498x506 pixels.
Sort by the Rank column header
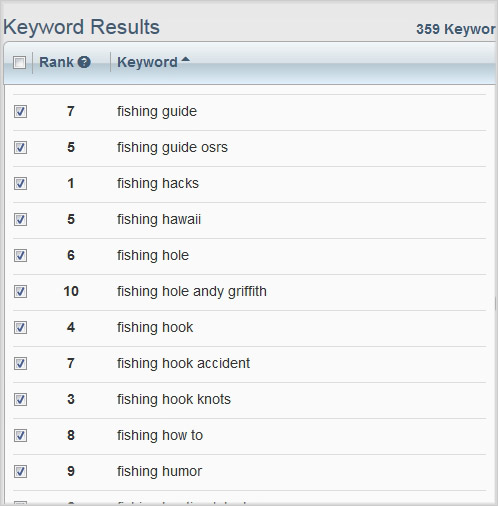(x=56, y=62)
